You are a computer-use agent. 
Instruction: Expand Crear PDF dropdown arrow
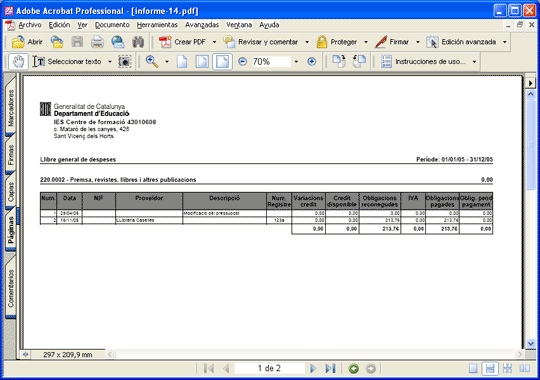point(214,42)
